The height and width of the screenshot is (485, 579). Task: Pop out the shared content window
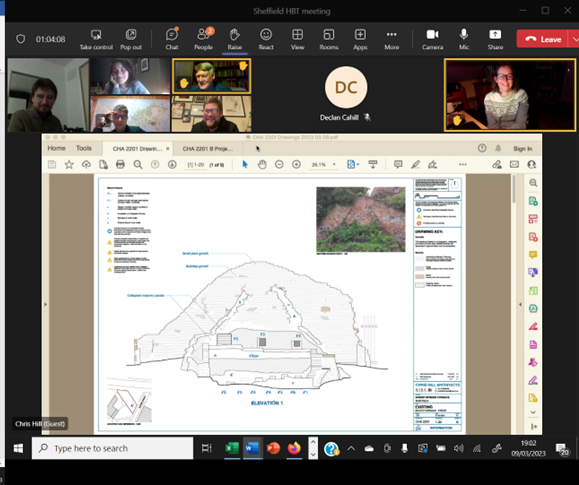click(131, 39)
